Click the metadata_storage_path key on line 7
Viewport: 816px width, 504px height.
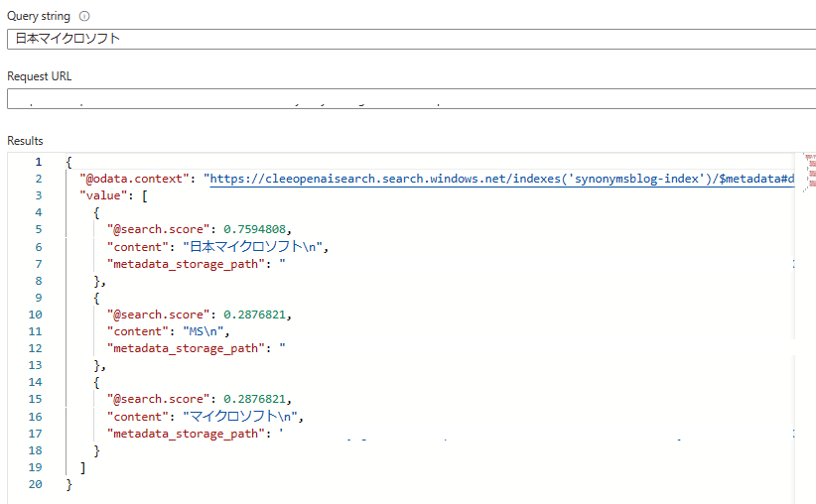pyautogui.click(x=190, y=264)
